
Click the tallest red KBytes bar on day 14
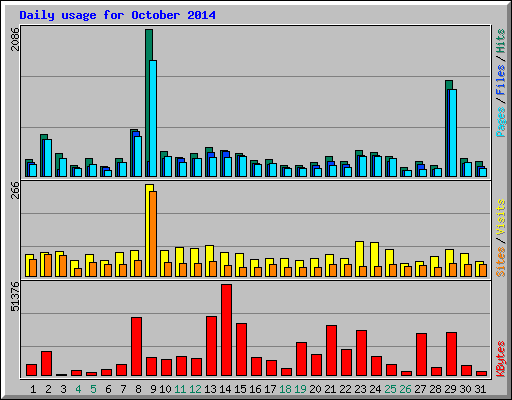(226, 330)
